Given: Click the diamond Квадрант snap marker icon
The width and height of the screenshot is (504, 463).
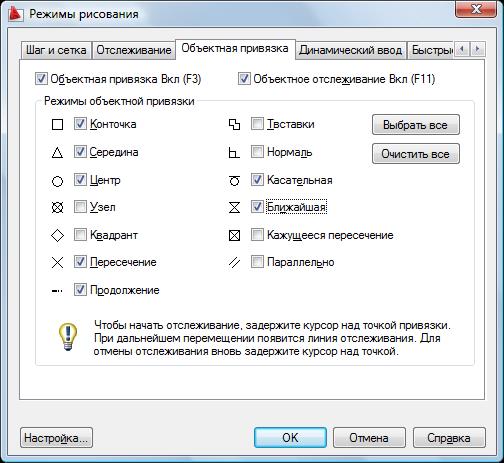Looking at the screenshot, I should 57,235.
